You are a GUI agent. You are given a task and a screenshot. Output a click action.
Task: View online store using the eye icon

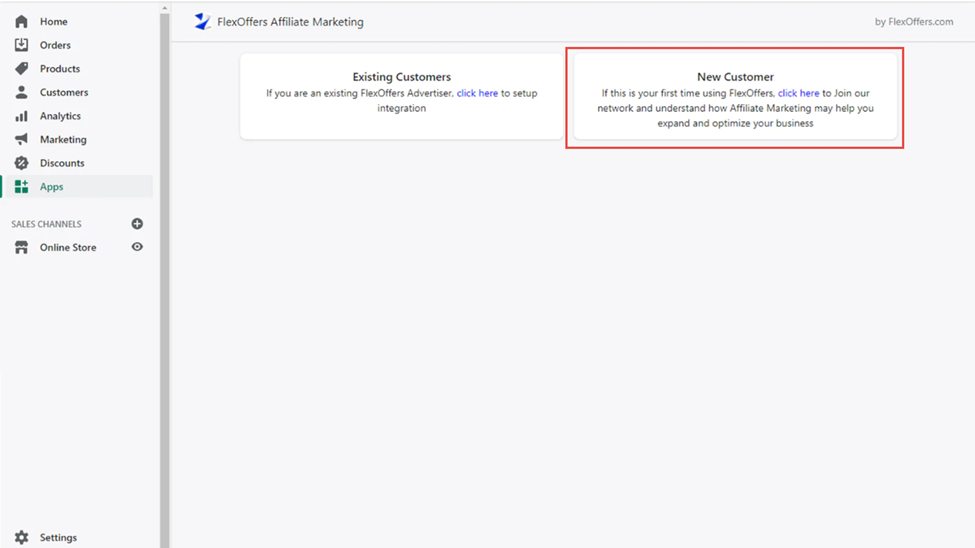click(x=137, y=247)
